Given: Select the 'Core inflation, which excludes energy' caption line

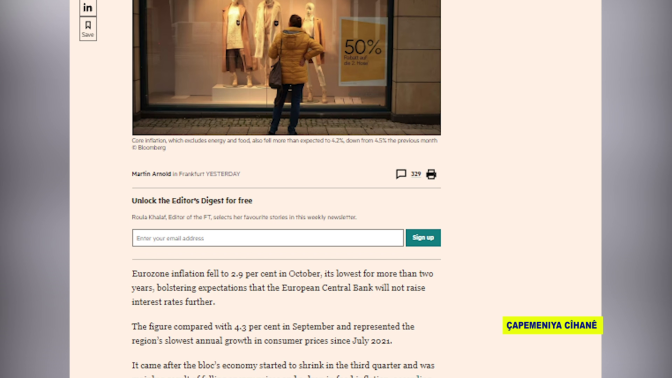Looking at the screenshot, I should 285,141.
